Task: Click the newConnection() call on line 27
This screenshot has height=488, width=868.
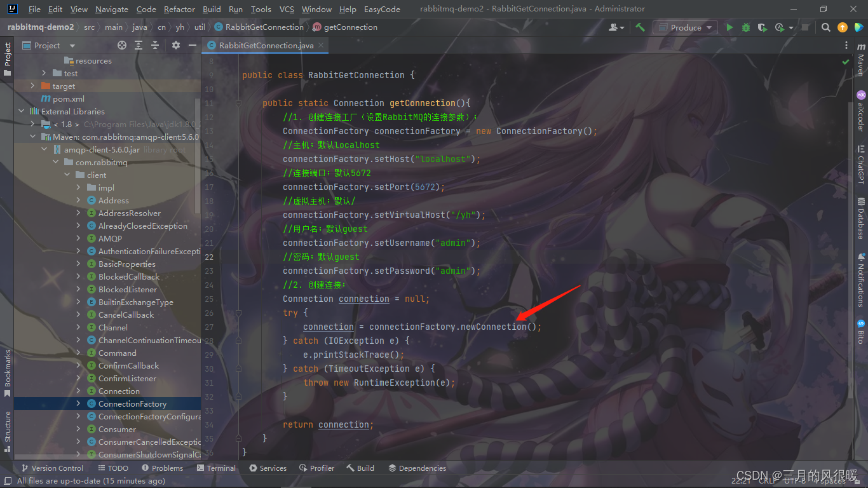Action: [x=501, y=327]
